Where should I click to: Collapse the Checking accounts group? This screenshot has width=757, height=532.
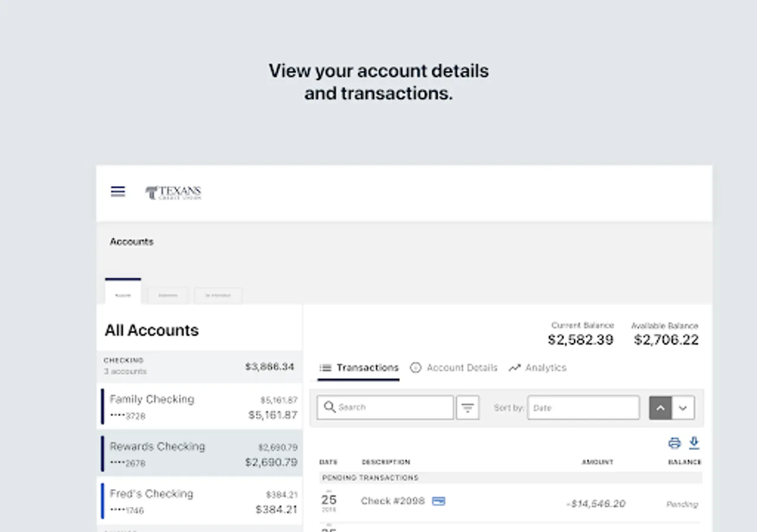point(199,366)
